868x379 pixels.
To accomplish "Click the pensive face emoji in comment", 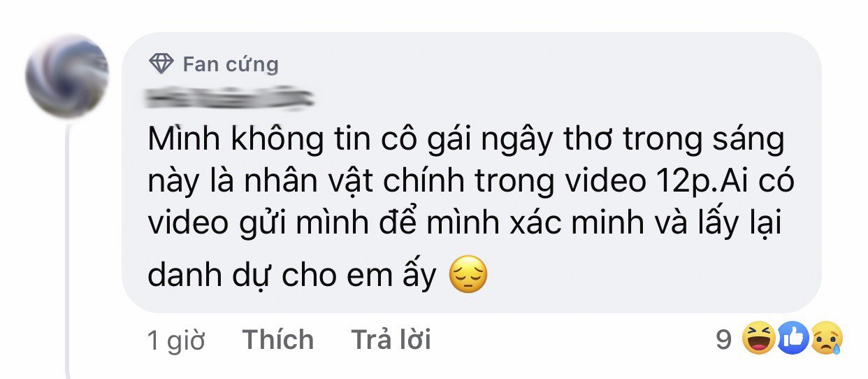I will point(468,276).
